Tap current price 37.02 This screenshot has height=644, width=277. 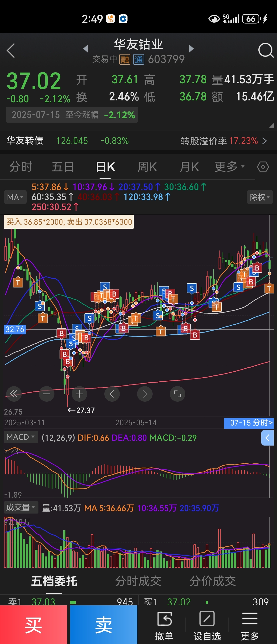point(34,81)
